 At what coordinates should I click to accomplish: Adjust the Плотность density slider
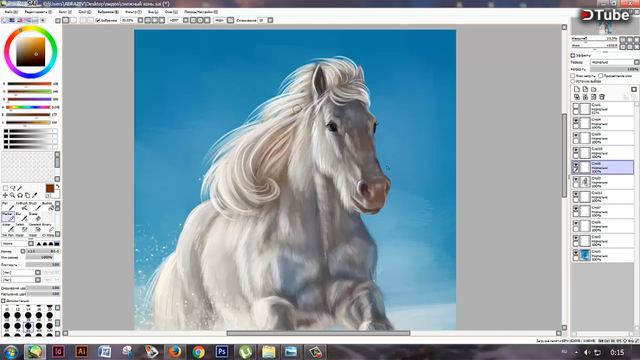(x=43, y=265)
